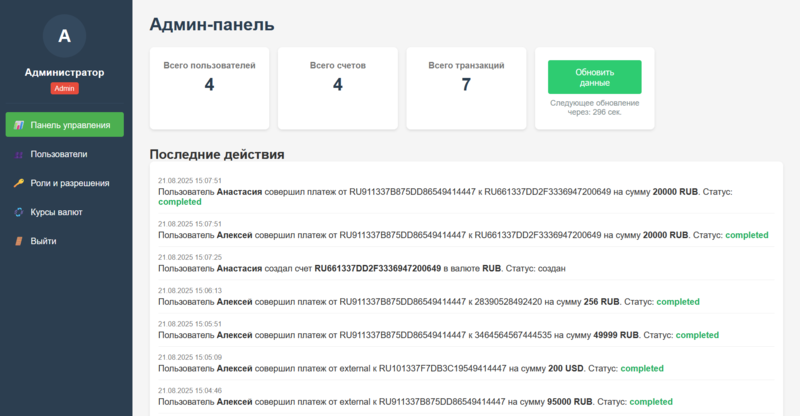This screenshot has width=800, height=416.
Task: Click the timestamp 21.08.2025 15:06:13
Action: tap(190, 290)
